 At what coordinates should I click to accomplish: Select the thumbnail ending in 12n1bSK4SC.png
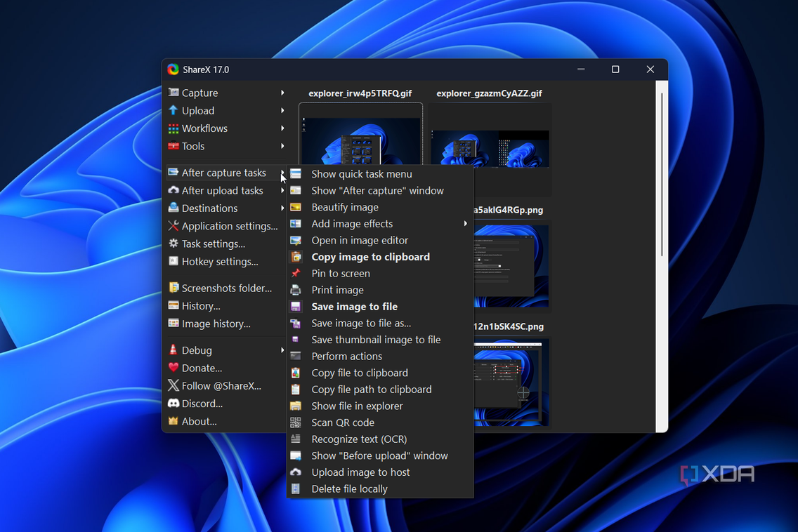coord(513,383)
